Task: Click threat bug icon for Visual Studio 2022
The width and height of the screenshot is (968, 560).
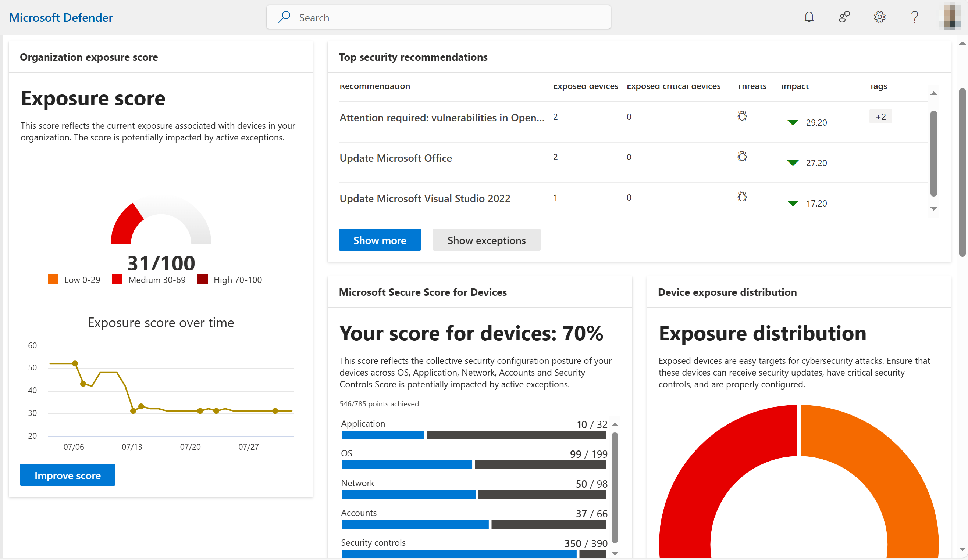Action: [x=742, y=197]
